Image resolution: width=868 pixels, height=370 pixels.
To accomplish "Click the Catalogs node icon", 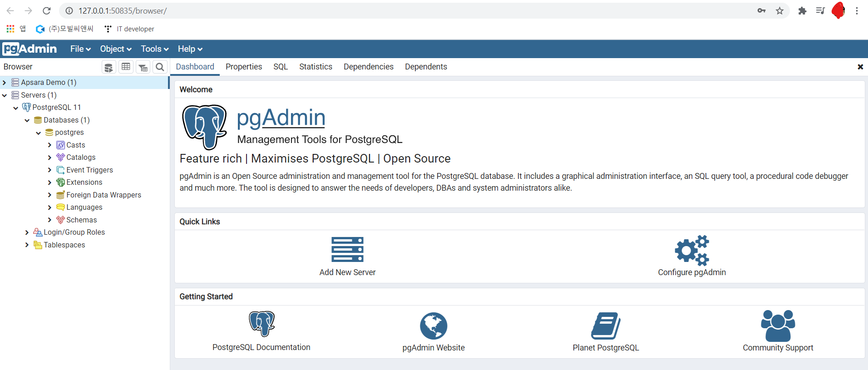I will coord(60,157).
